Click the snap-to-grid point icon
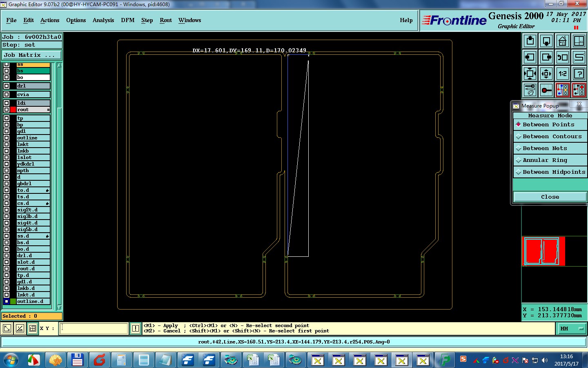 546,90
